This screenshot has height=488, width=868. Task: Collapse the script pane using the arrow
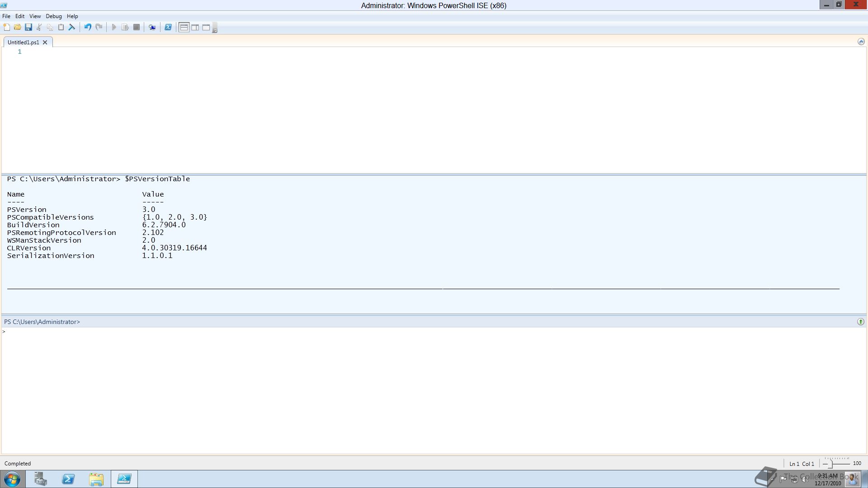(861, 42)
